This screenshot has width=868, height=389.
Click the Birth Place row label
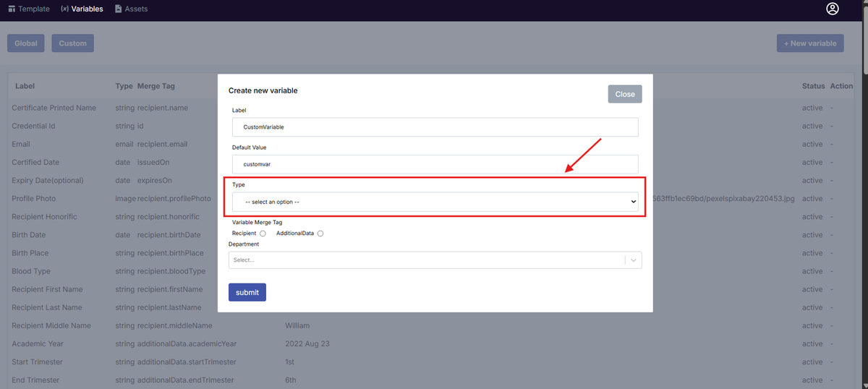point(30,253)
